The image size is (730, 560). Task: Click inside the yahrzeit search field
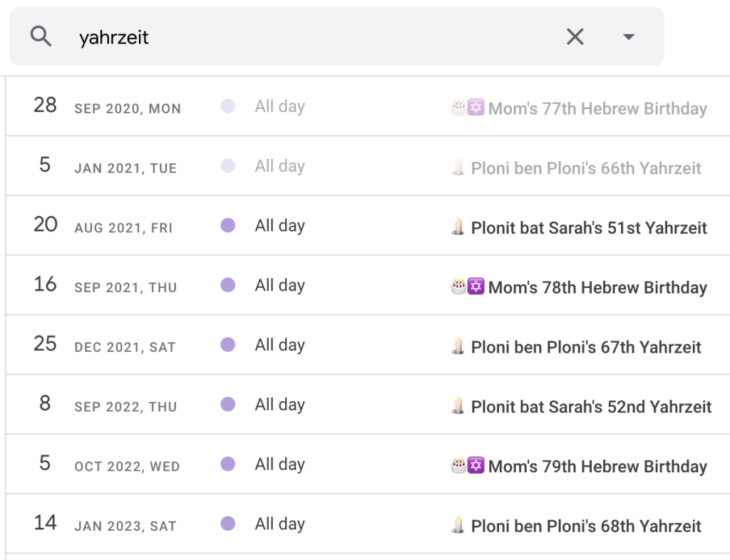[x=314, y=37]
